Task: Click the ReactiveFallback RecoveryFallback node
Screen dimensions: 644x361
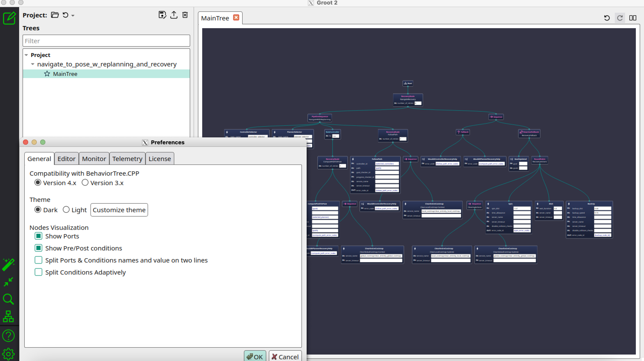Action: (x=529, y=133)
